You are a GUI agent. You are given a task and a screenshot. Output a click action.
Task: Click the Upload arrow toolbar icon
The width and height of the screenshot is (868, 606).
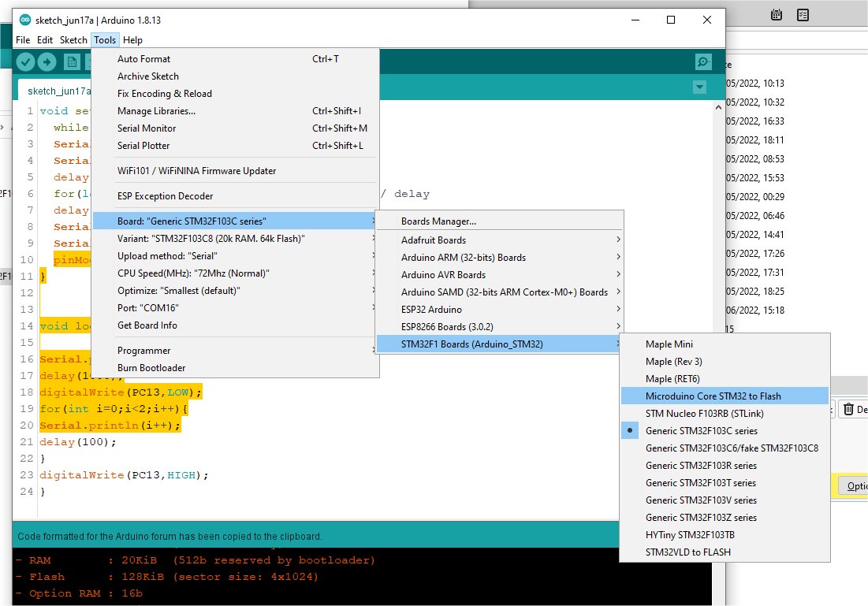pos(47,62)
